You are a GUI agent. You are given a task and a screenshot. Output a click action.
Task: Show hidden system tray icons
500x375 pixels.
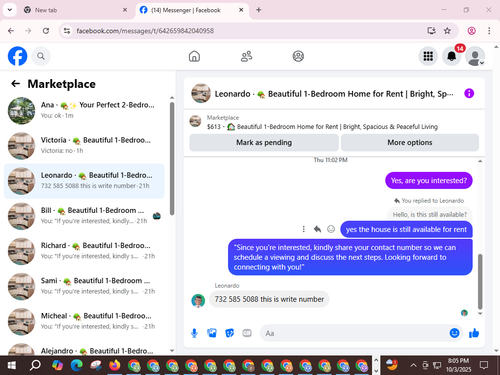coord(413,365)
